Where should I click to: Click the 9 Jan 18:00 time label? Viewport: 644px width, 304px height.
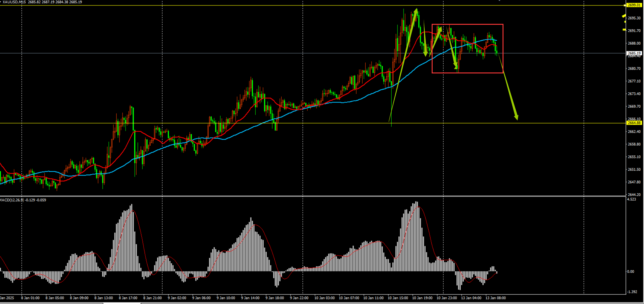click(275, 298)
